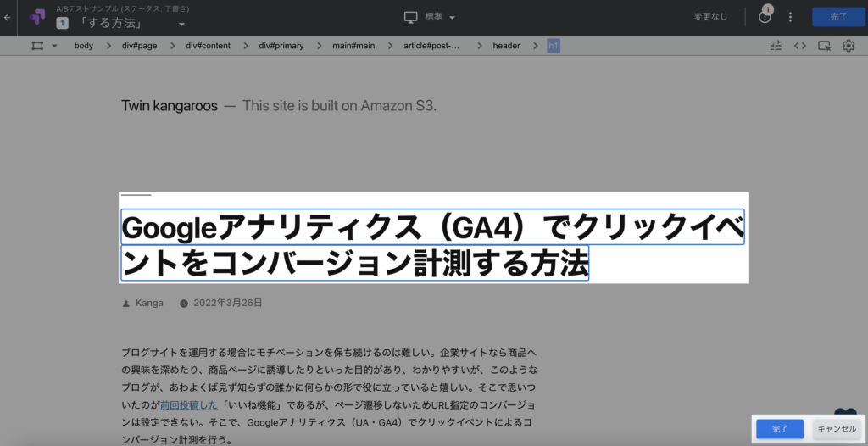Open the variant name dropdown arrow
868x446 pixels.
click(x=181, y=25)
